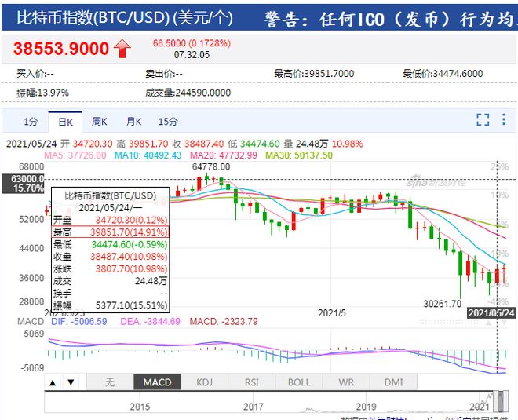The width and height of the screenshot is (518, 420).
Task: Select the 日K chart tab
Action: pos(65,122)
